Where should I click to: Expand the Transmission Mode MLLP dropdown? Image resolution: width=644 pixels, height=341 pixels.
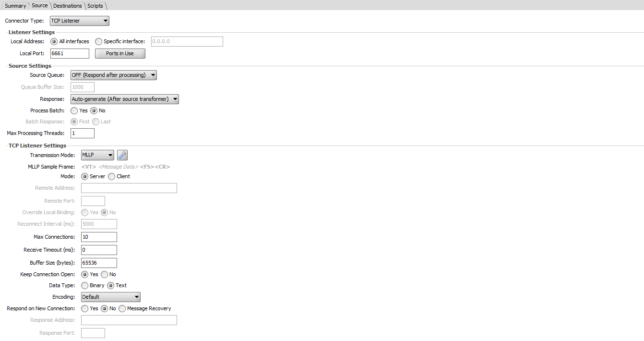pyautogui.click(x=97, y=155)
